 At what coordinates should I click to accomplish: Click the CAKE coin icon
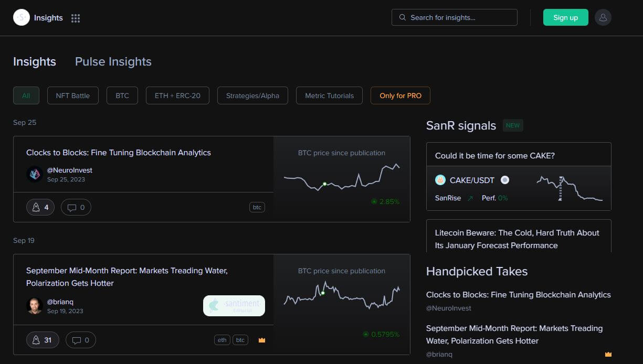(440, 180)
